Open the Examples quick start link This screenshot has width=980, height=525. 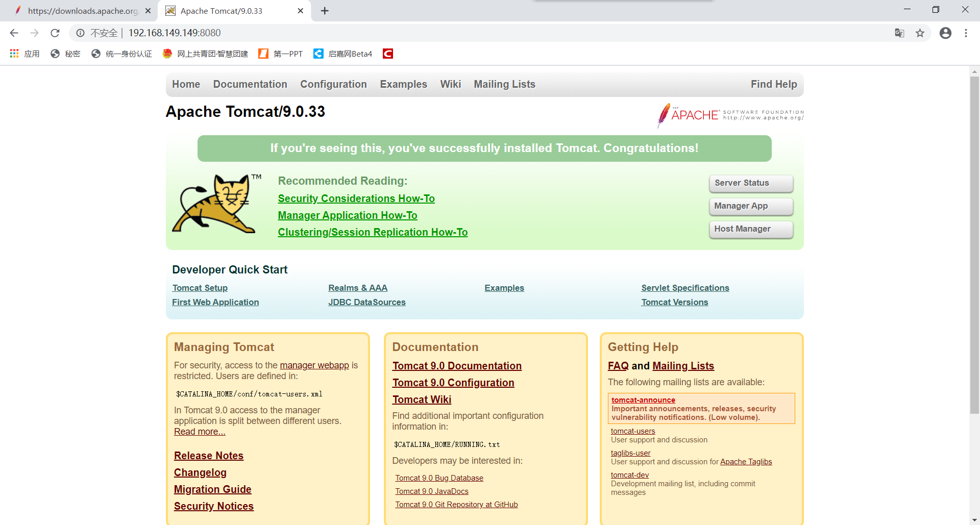click(504, 288)
